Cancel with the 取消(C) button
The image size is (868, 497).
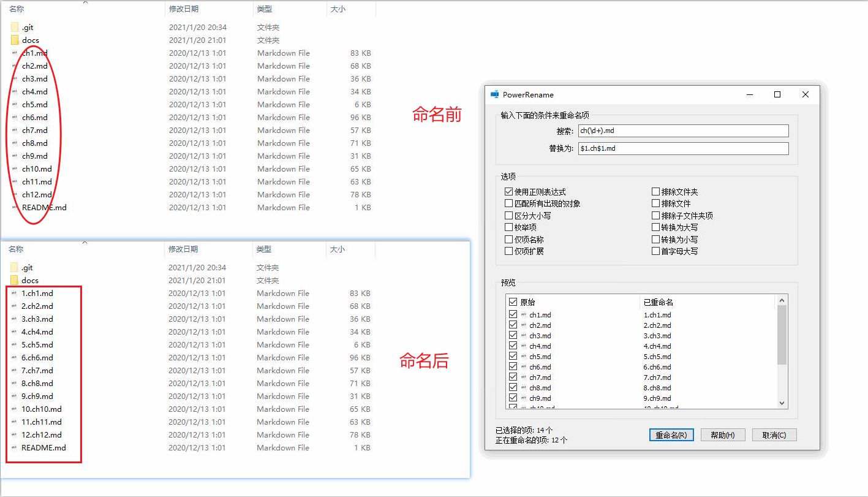pos(774,435)
